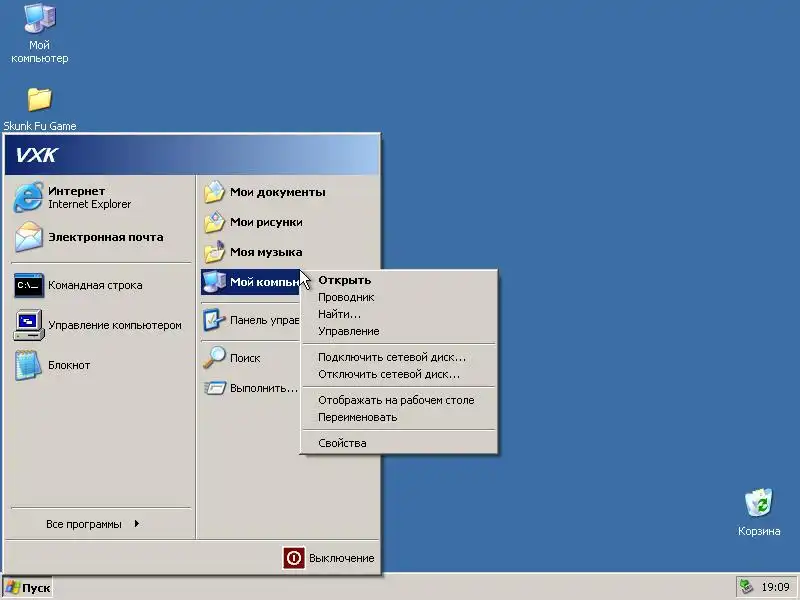
Task: Click the red Выключение power icon
Action: click(294, 558)
